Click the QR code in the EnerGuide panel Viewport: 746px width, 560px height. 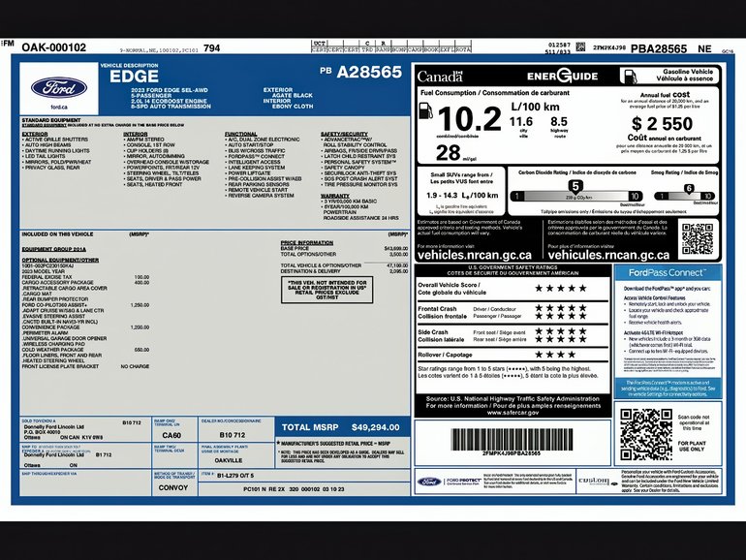click(x=697, y=237)
